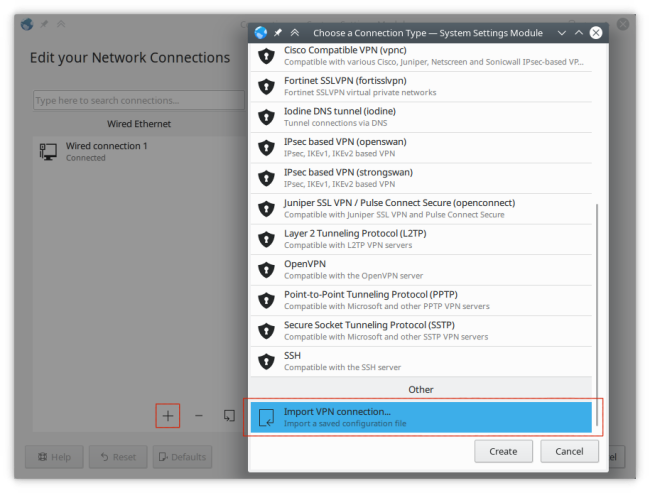Remove connection with the minus button
The height and width of the screenshot is (493, 650).
199,415
